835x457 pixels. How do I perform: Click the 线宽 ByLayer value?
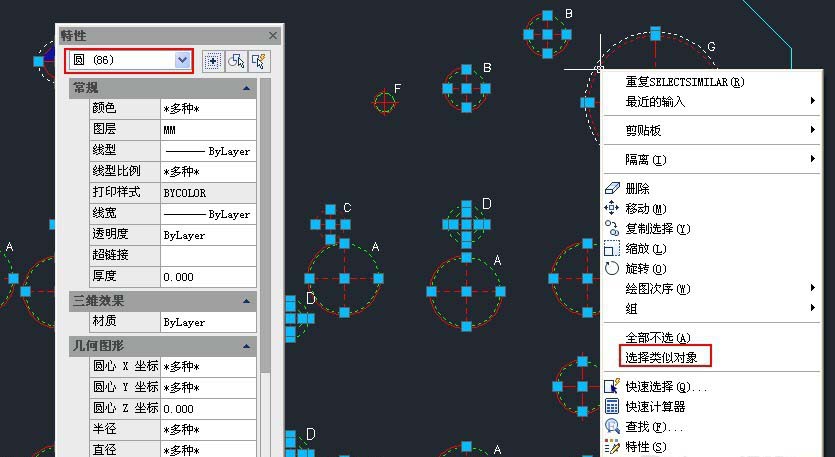(208, 214)
